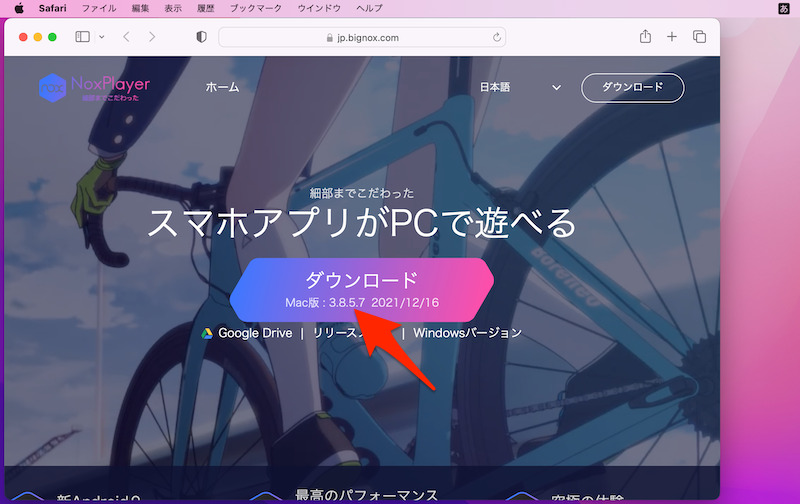This screenshot has width=800, height=504.
Task: Click the NoxPlayer logo icon
Action: coord(53,87)
